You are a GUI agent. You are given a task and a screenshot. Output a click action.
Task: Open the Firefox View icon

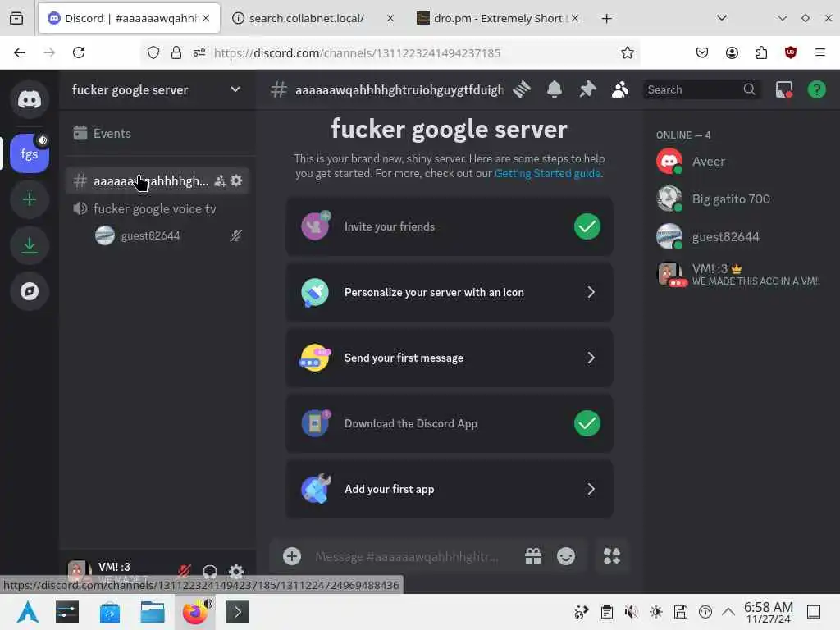16,19
